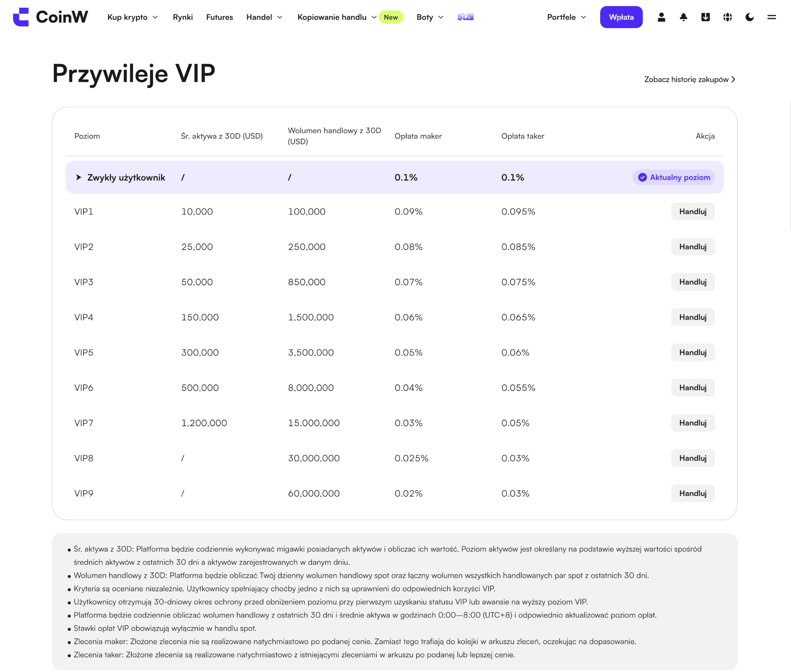The width and height of the screenshot is (791, 672).
Task: Go to the Rynki page
Action: click(183, 17)
